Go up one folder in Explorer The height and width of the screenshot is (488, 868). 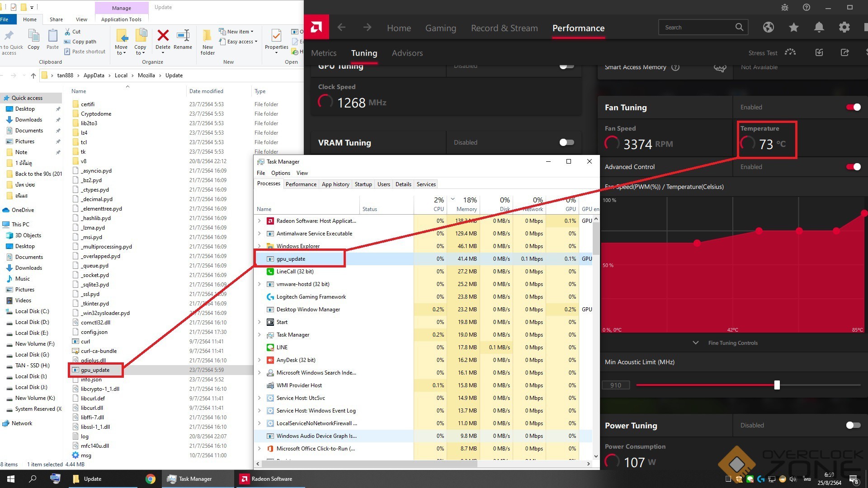point(33,75)
